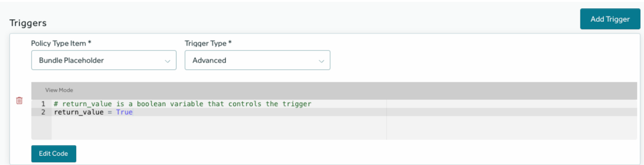Click the chevron arrow in Trigger Type field
The image size is (644, 165).
(x=321, y=61)
